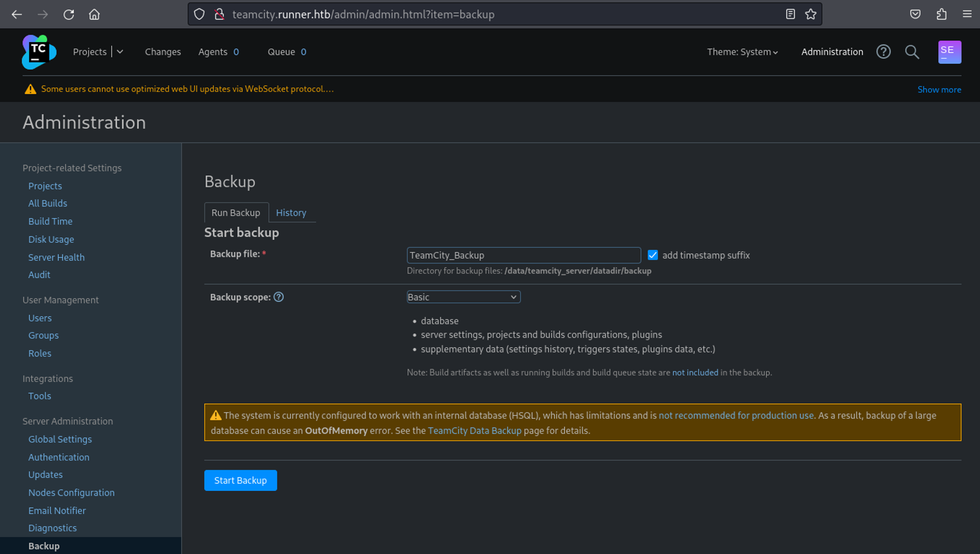Viewport: 980px width, 554px height.
Task: Toggle add timestamp suffix checkbox
Action: pos(653,255)
